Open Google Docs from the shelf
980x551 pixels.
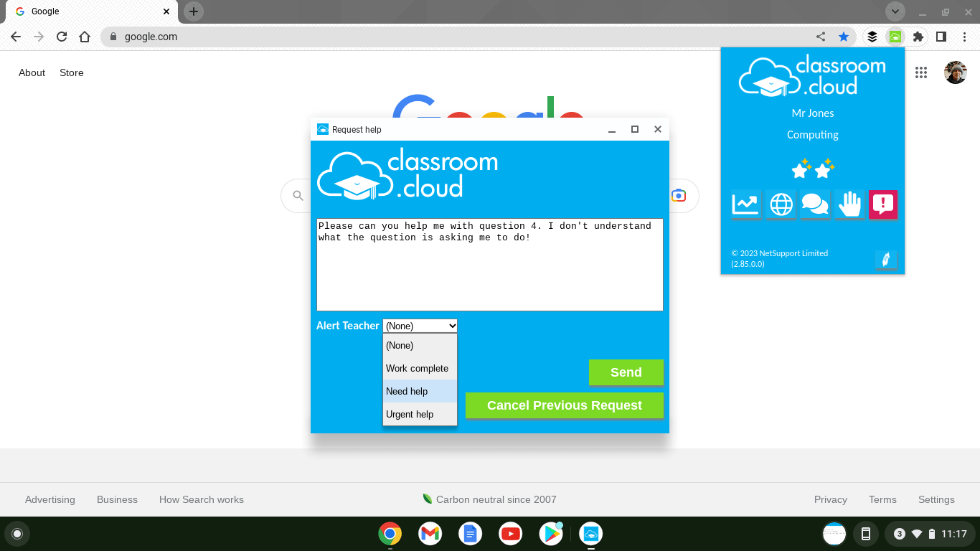(x=471, y=534)
